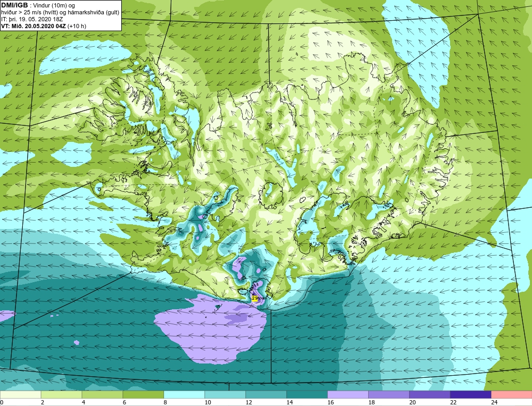
Task: Click the light cyan 8–10 m/s legend swatch
Action: pyautogui.click(x=184, y=395)
